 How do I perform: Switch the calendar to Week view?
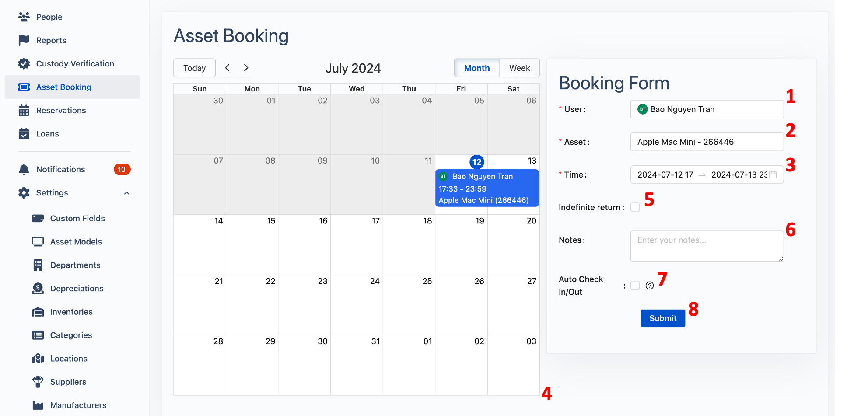click(x=519, y=68)
